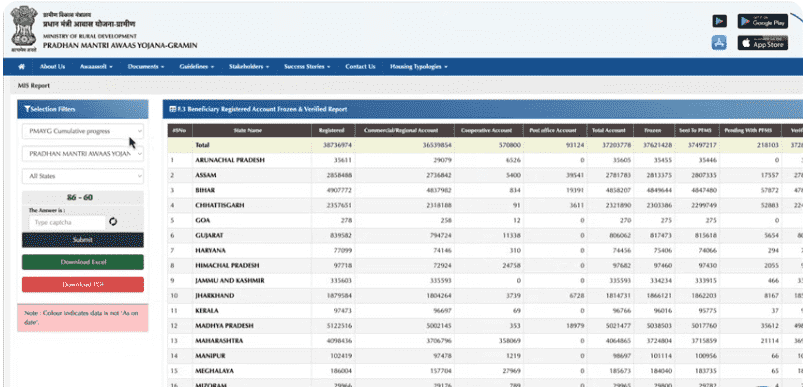Viewport: 804px width, 387px height.
Task: Click the Type captcha input field
Action: [67, 222]
